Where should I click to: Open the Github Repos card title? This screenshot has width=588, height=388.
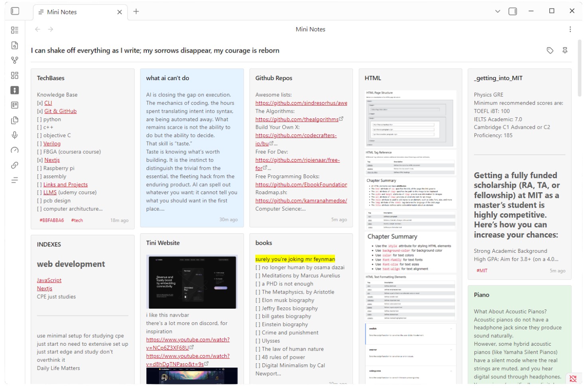[274, 78]
